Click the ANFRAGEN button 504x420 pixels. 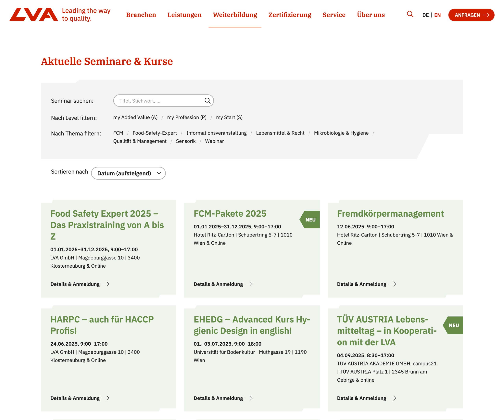471,15
